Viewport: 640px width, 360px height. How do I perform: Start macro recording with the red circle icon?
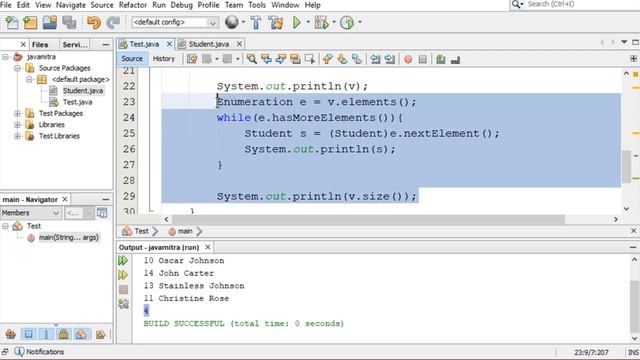[408, 59]
